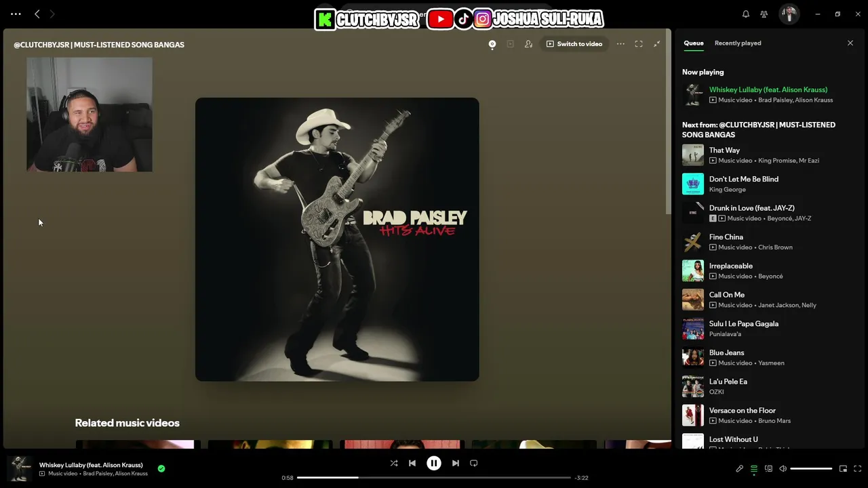The height and width of the screenshot is (488, 868).
Task: Adjust the volume slider
Action: pos(811,468)
